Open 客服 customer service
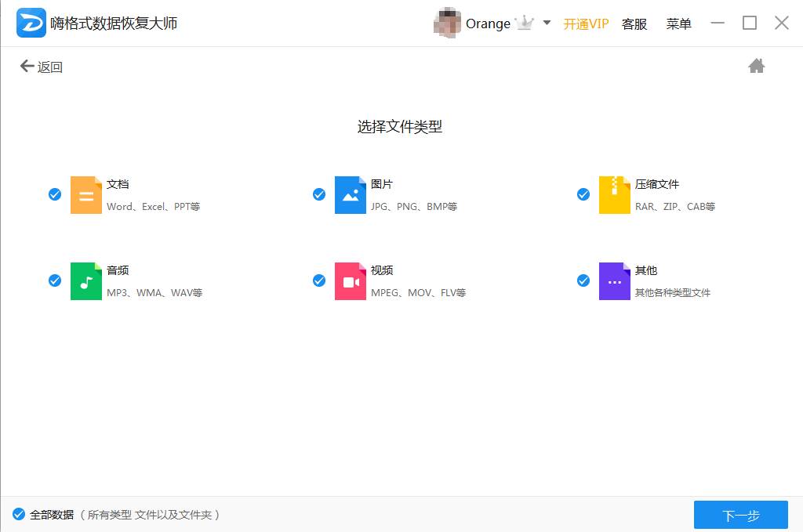The width and height of the screenshot is (803, 532). (634, 24)
